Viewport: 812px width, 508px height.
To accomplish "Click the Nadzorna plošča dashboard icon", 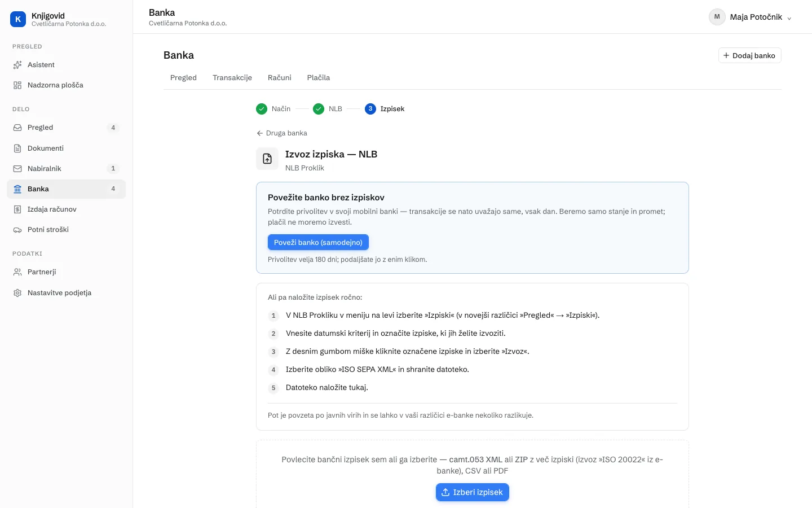I will [x=17, y=85].
